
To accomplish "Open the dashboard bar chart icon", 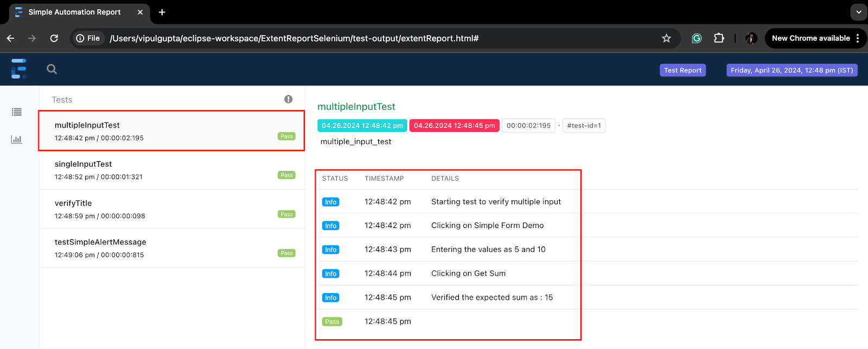I will pos(17,139).
